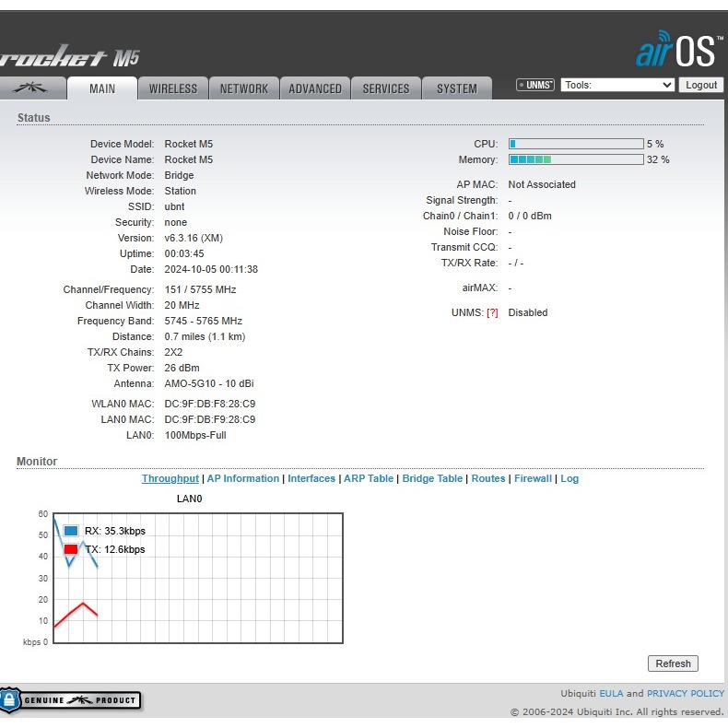The image size is (728, 728).
Task: Show the Throughput monitor
Action: tap(170, 478)
